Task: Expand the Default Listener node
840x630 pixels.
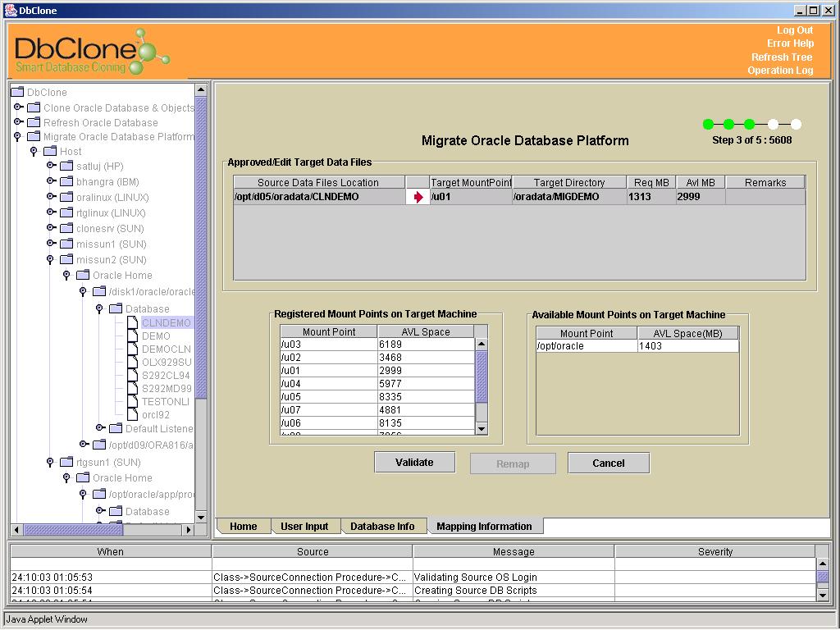Action: (x=100, y=427)
